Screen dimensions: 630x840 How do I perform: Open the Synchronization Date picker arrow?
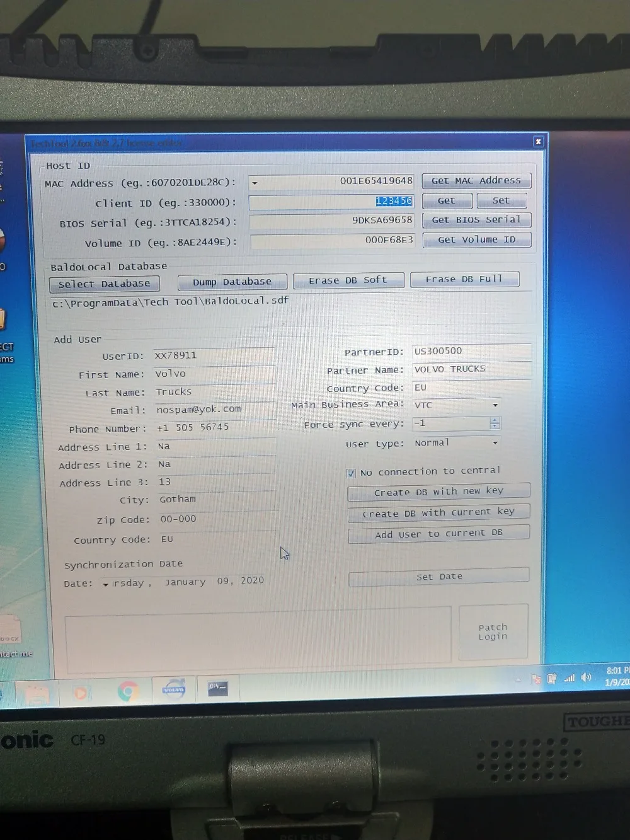[105, 585]
